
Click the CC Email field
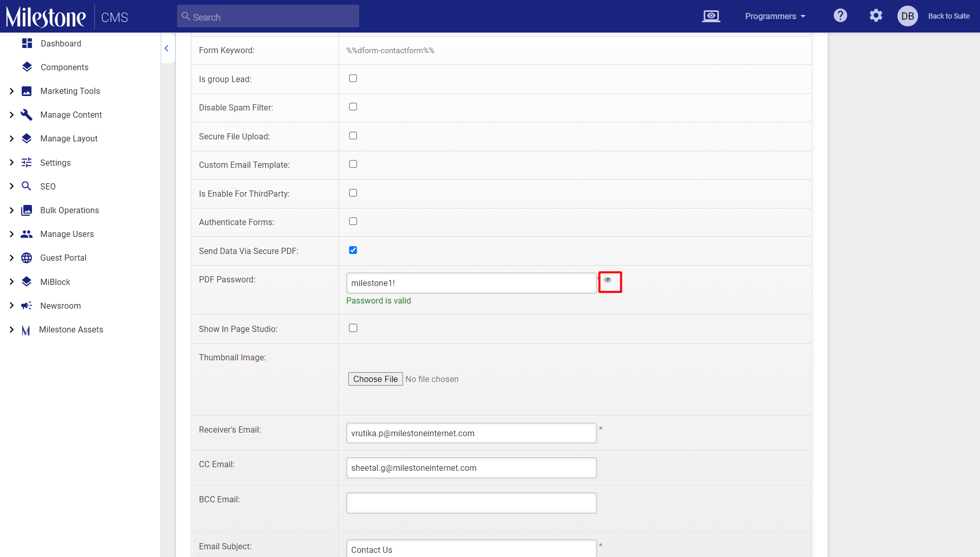471,468
